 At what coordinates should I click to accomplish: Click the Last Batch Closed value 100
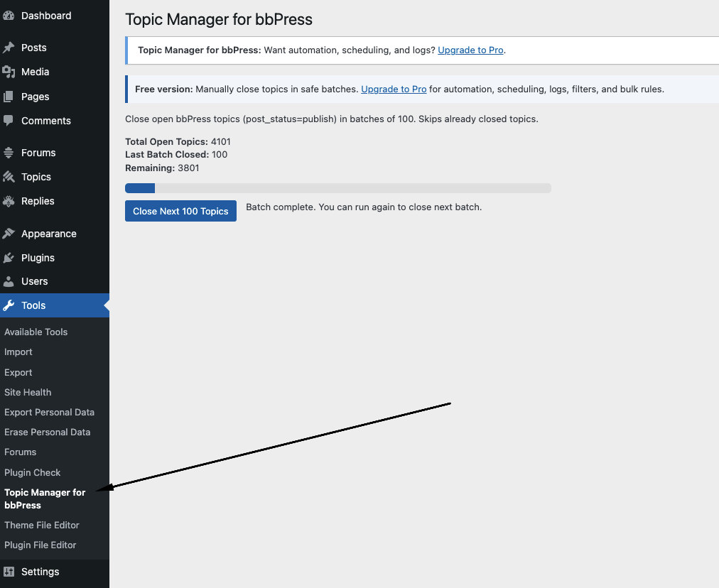coord(220,154)
